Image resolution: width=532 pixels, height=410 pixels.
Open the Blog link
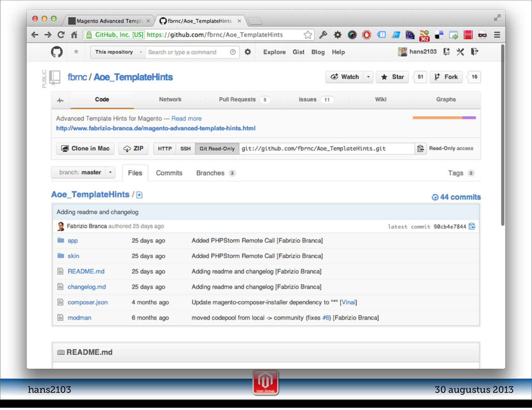pyautogui.click(x=318, y=52)
